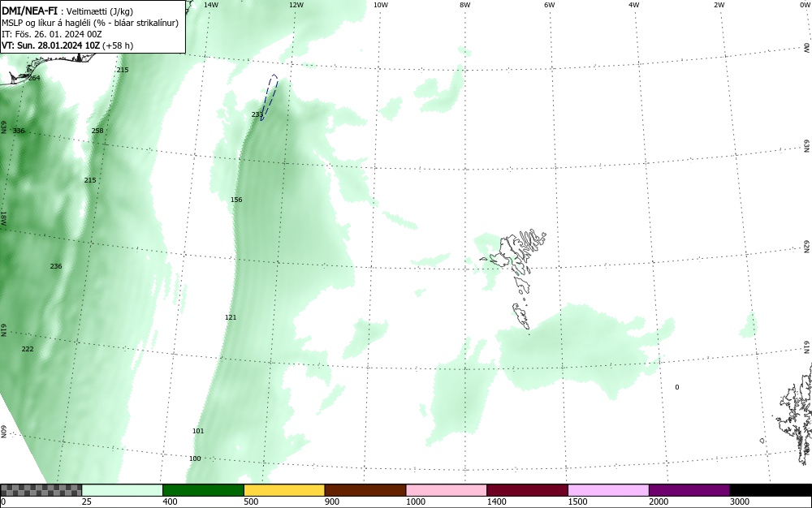Click the title text 'DMI/NEA-FI'
Screen dimensions: 812x508
click(29, 11)
